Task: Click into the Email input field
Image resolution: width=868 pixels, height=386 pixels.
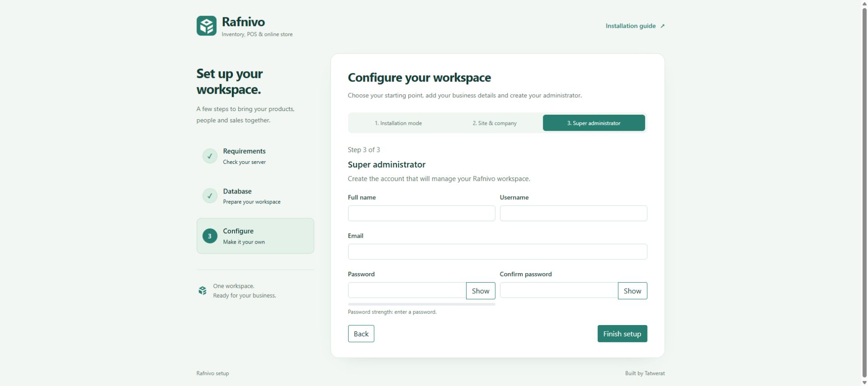Action: pyautogui.click(x=498, y=252)
